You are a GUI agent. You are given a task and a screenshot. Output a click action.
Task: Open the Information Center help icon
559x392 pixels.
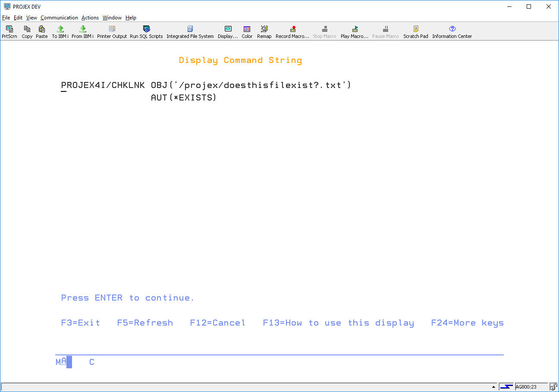[452, 32]
